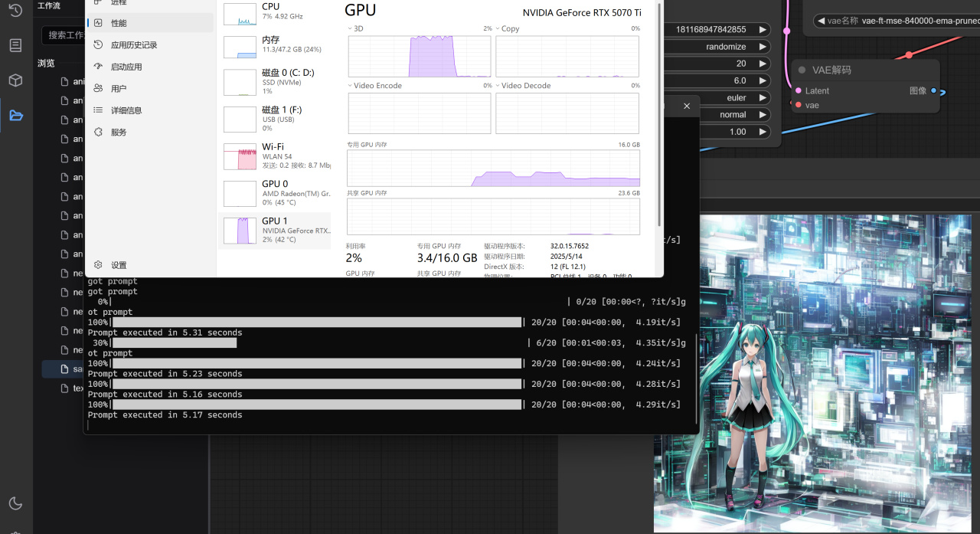Screen dimensions: 980x534
Task: Click 'Prompt executed in 5.31 seconds' line
Action: click(x=165, y=333)
